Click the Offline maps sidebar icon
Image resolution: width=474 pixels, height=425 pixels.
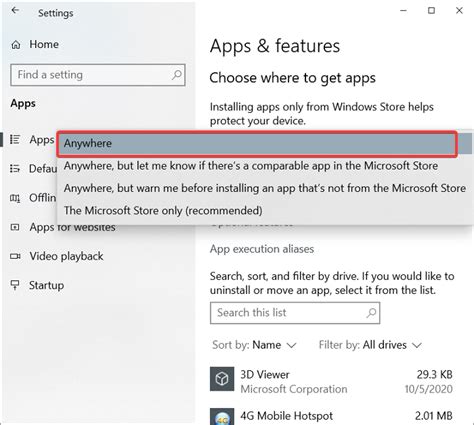click(x=15, y=198)
